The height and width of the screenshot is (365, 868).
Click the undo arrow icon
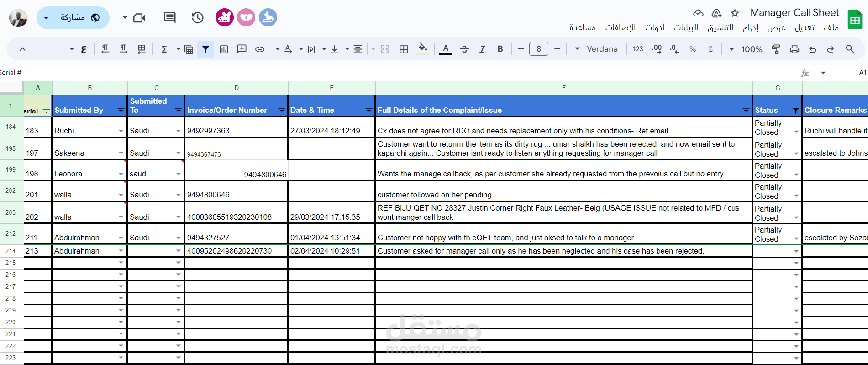[812, 49]
